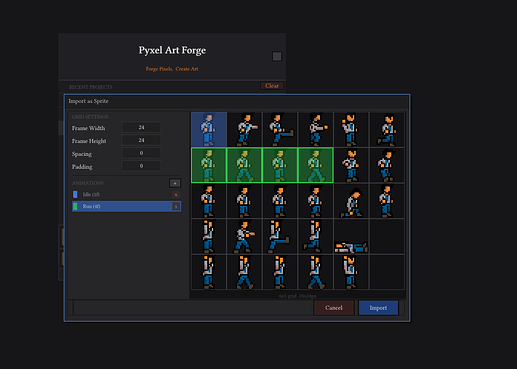Click square button beside Pyxel Art Forge title
The image size is (517, 369).
pos(277,56)
